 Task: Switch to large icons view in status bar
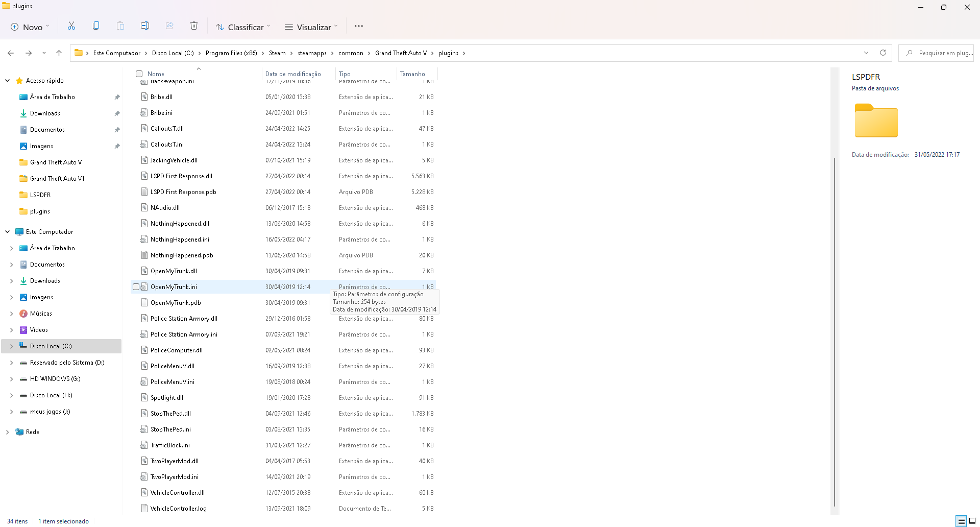(x=972, y=521)
